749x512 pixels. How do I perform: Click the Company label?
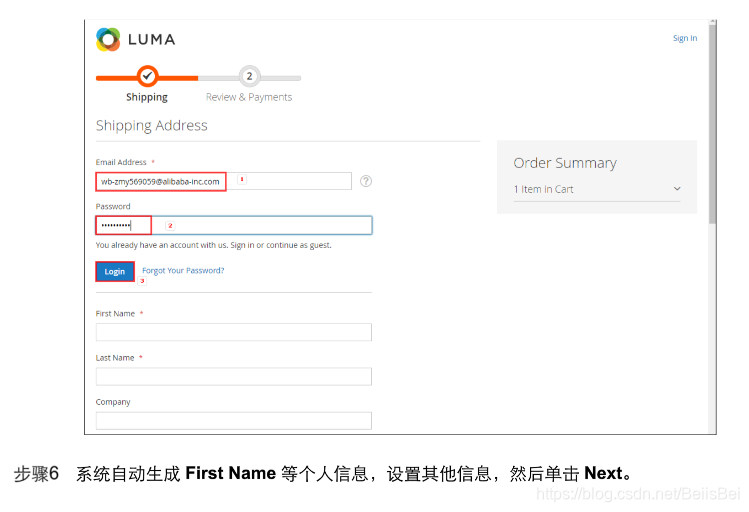click(113, 402)
